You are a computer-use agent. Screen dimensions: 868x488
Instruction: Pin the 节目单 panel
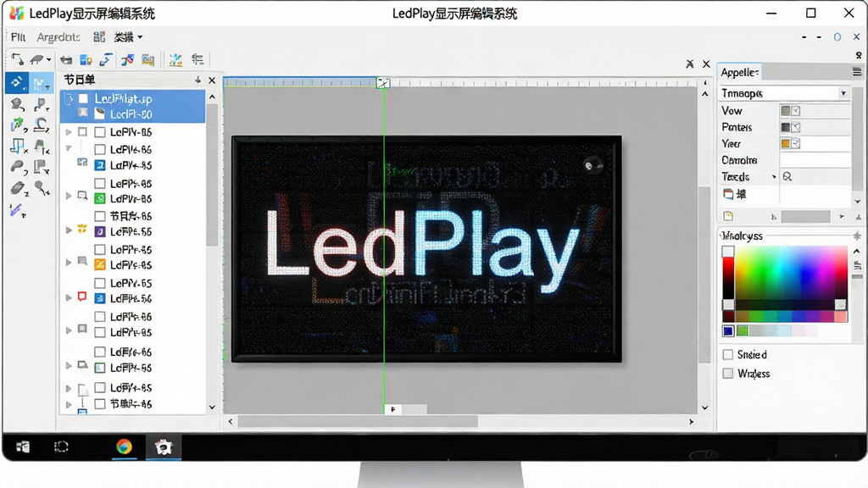198,80
